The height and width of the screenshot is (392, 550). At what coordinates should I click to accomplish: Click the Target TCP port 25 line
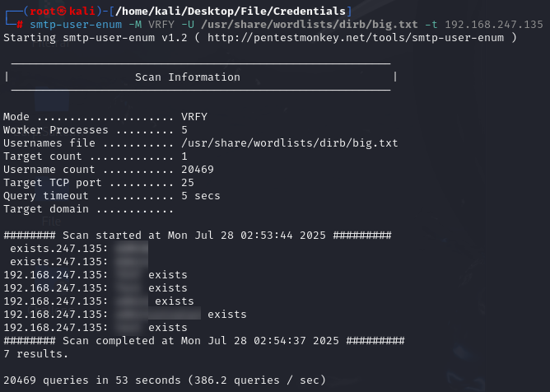99,183
